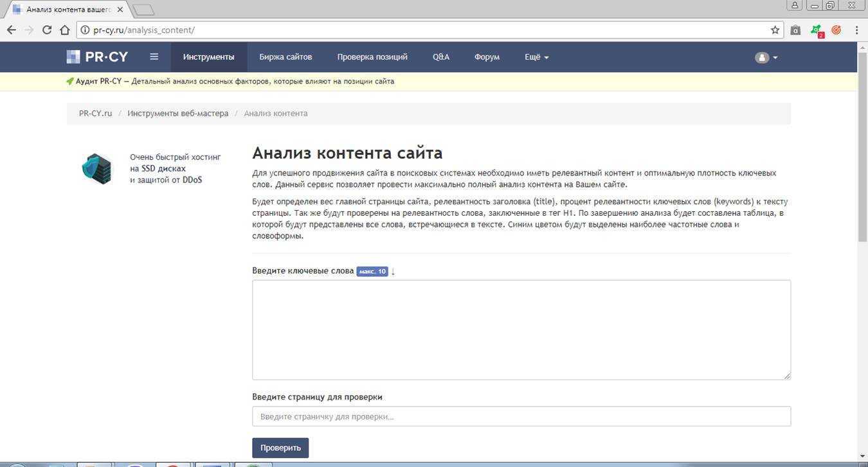
Task: Click the browser back arrow
Action: [12, 30]
